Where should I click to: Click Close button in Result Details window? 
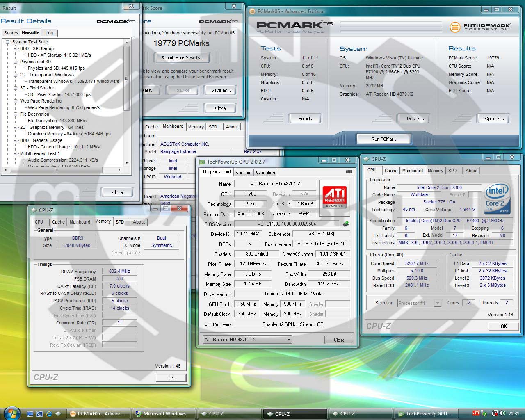click(x=117, y=192)
